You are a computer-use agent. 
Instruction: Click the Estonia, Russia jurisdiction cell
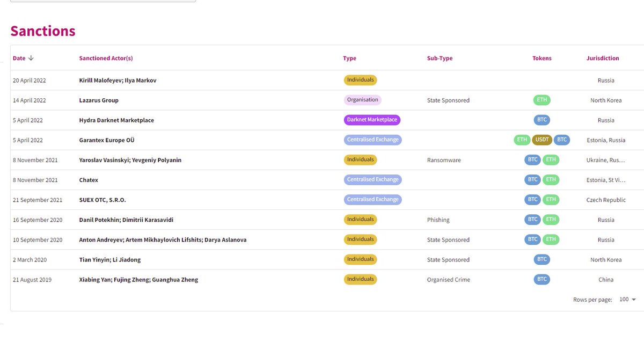606,140
